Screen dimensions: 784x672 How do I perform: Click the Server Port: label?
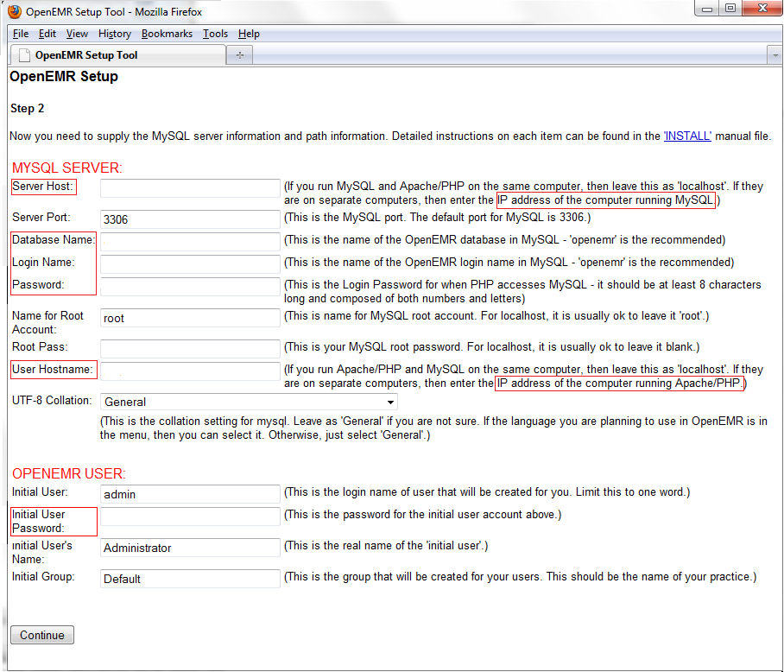click(x=41, y=217)
